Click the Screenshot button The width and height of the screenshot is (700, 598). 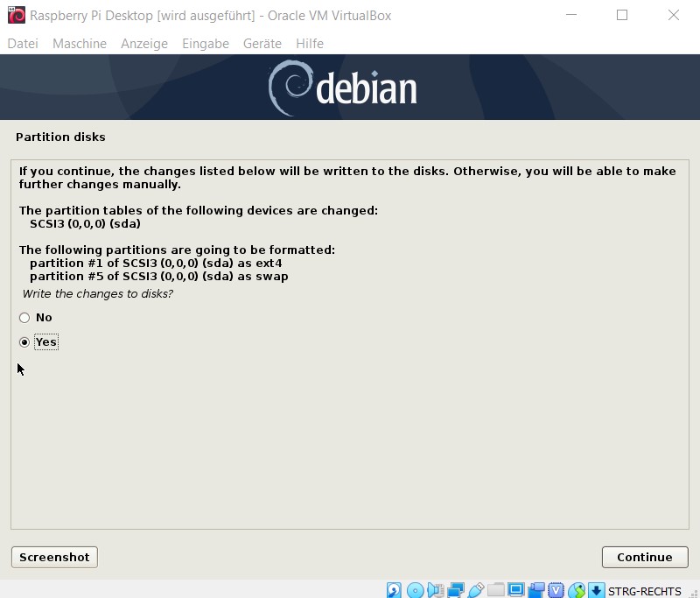click(x=54, y=557)
